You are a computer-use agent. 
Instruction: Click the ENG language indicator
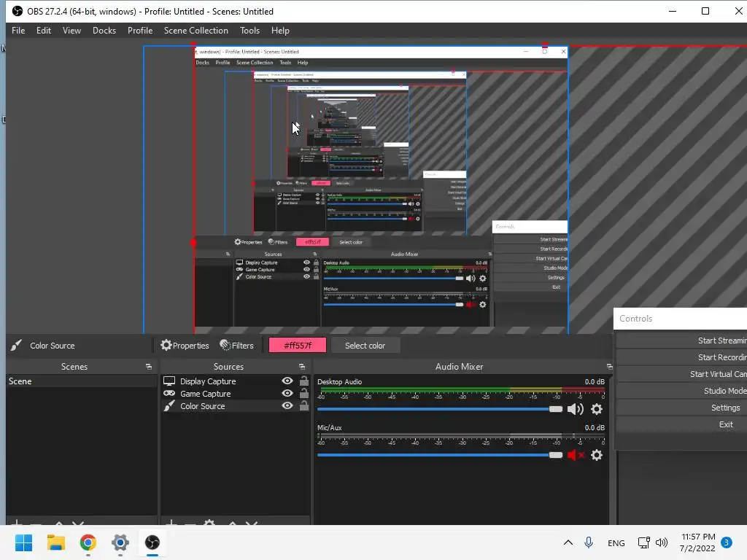(x=616, y=542)
